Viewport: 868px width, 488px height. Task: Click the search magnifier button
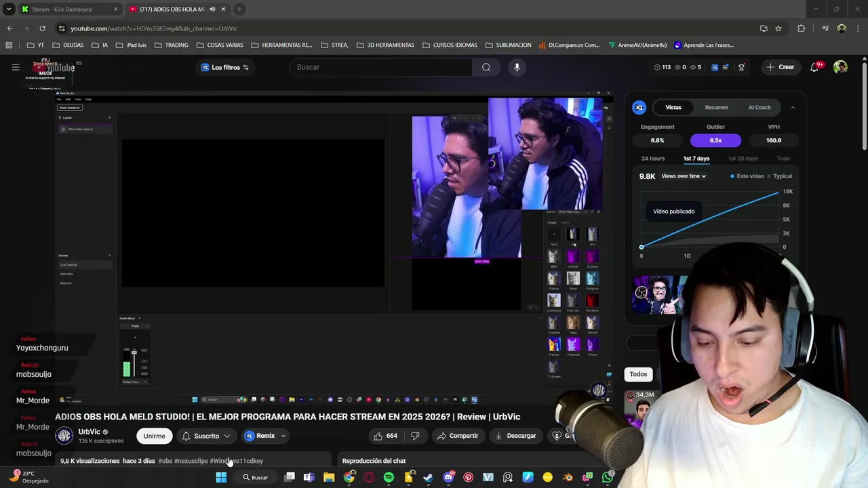click(x=486, y=67)
